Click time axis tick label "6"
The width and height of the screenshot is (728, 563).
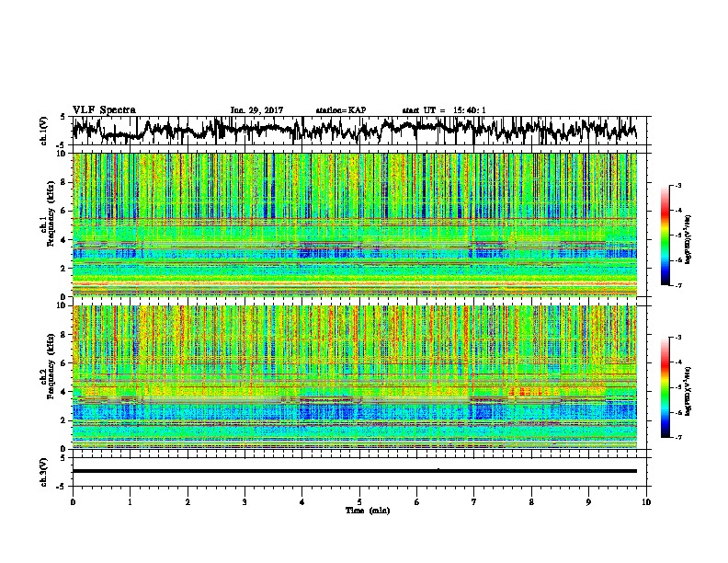[416, 502]
